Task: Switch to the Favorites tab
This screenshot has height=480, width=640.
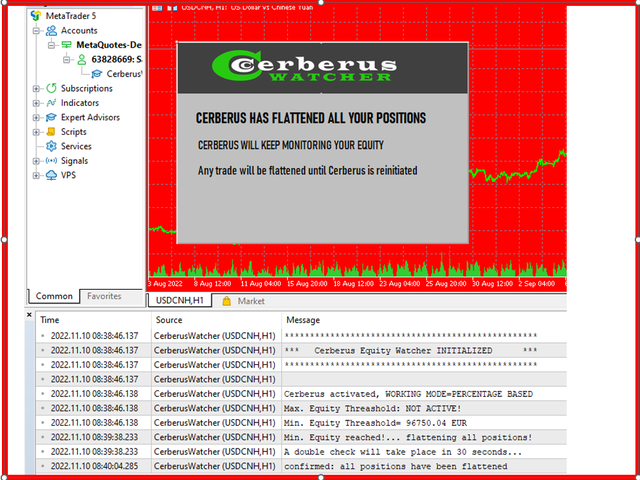Action: click(104, 296)
